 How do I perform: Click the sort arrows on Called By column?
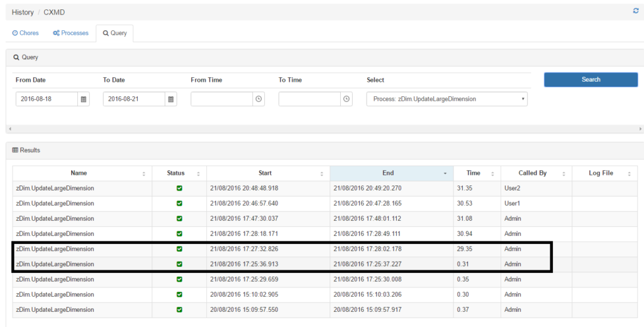pyautogui.click(x=564, y=174)
